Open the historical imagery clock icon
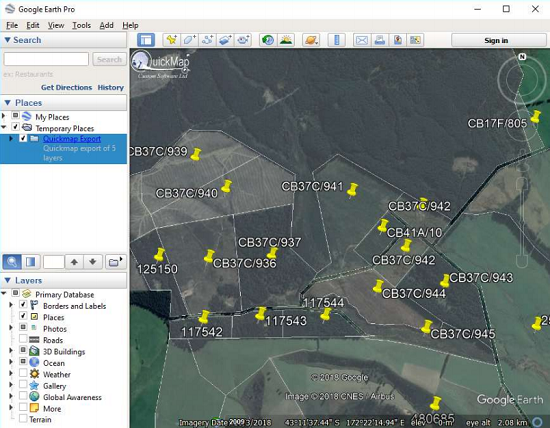This screenshot has width=550, height=428. pos(268,40)
